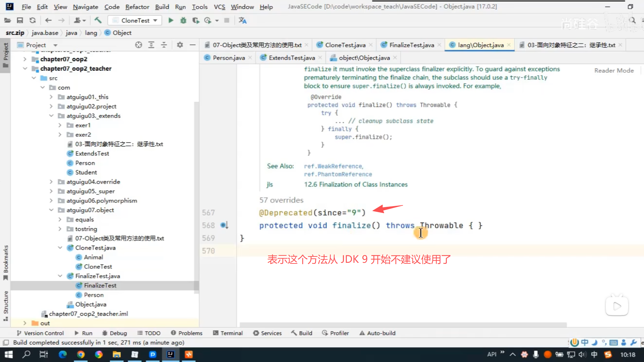Open the ref.PhantomReference doc link
The image size is (644, 362).
[x=338, y=174]
